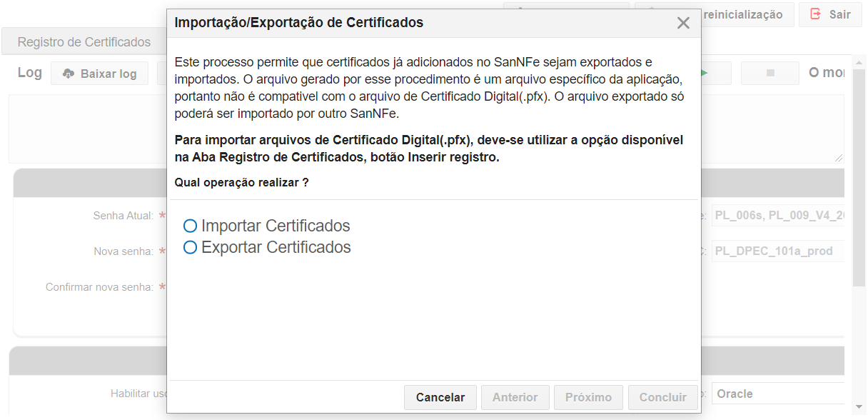Click the Senha Atual label

click(123, 216)
